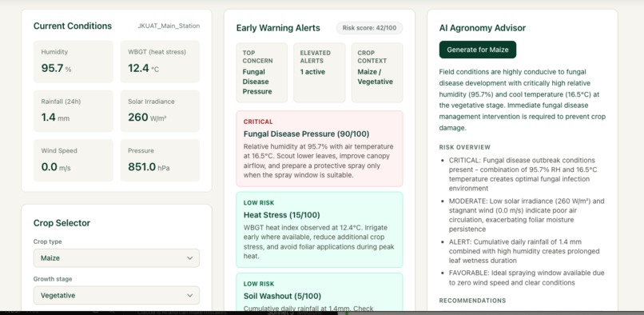Click the Crop Selector heading

tap(62, 223)
